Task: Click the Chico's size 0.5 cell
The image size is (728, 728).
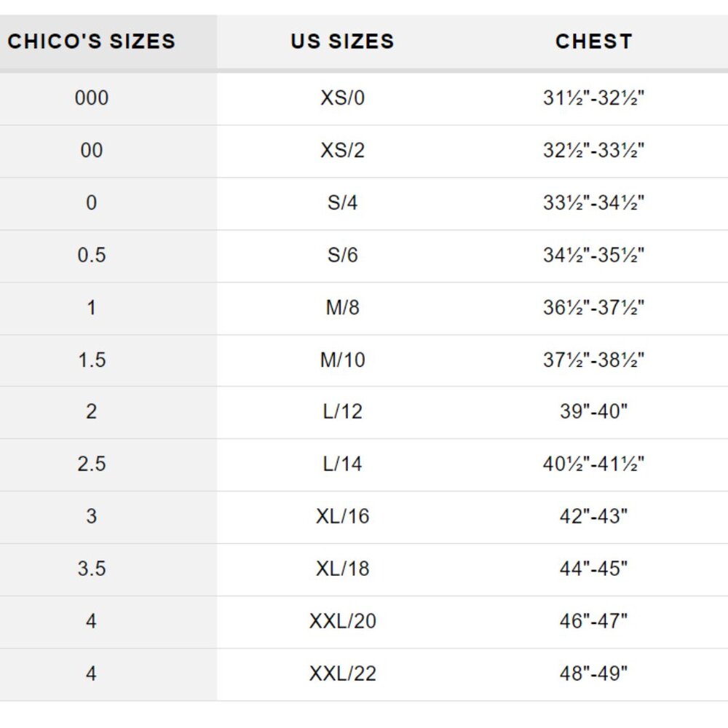Action: 92,256
